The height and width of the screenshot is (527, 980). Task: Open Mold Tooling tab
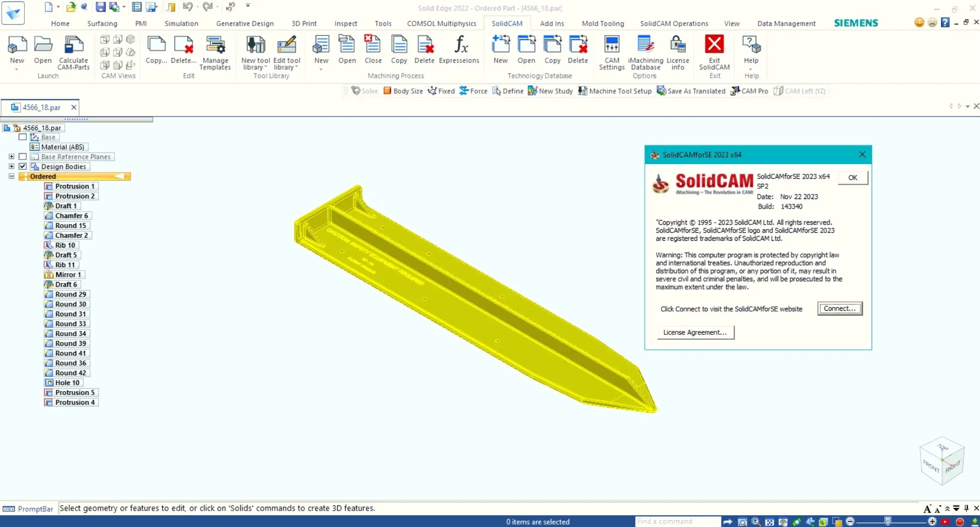coord(603,24)
